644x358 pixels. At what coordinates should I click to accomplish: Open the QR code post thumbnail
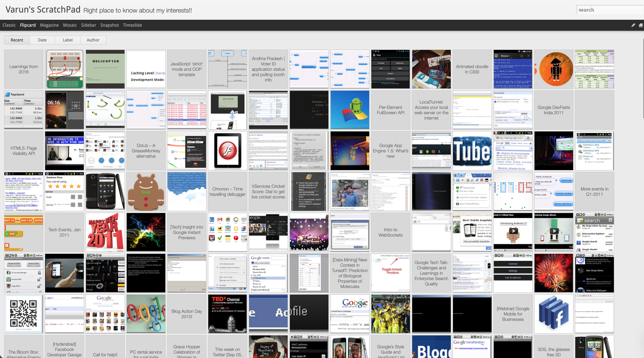[24, 314]
